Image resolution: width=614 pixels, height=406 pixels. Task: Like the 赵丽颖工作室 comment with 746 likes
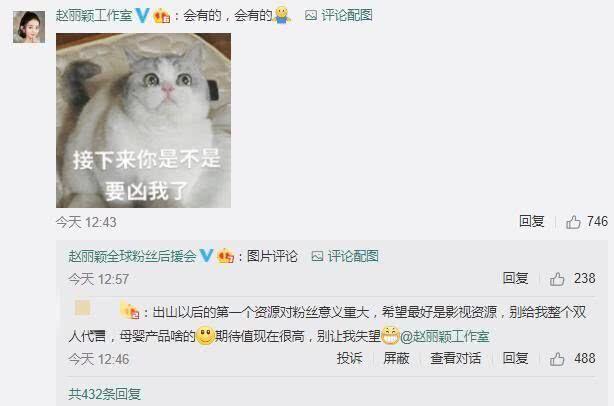(573, 222)
